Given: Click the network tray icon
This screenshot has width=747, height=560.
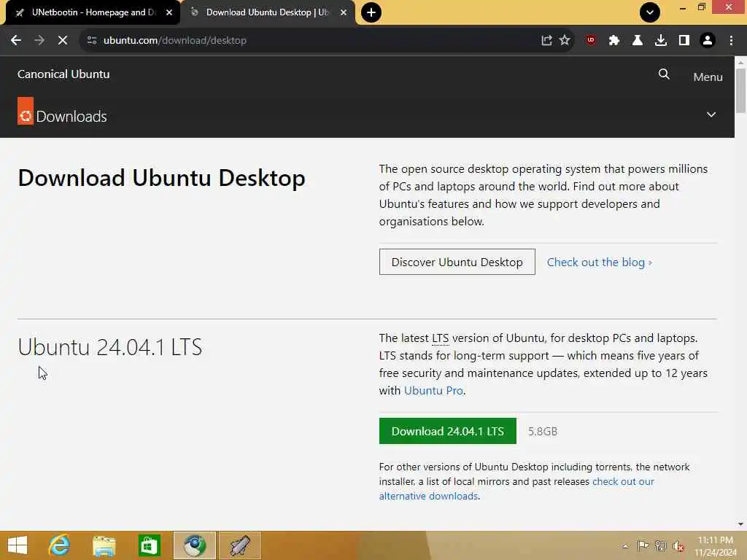Looking at the screenshot, I should [x=661, y=545].
